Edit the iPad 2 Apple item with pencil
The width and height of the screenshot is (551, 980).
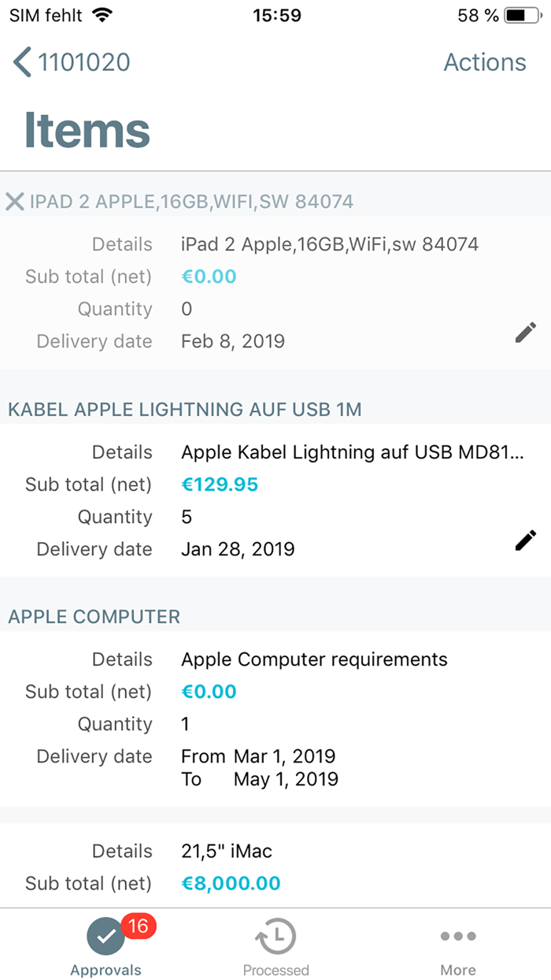click(525, 332)
